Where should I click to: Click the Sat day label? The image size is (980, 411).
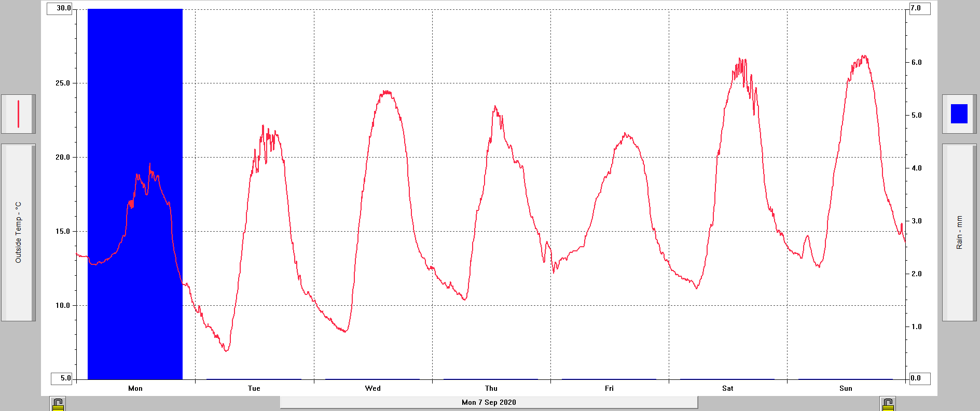[727, 388]
